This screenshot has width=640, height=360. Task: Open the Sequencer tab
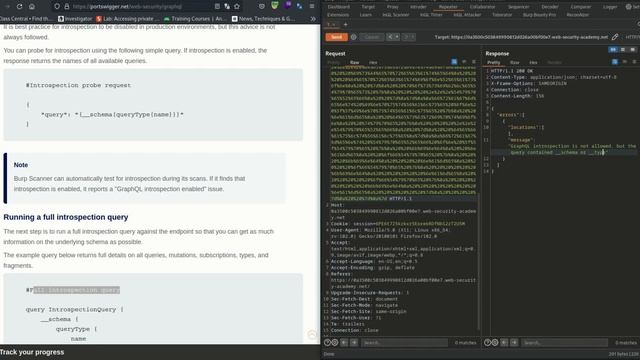tap(518, 7)
